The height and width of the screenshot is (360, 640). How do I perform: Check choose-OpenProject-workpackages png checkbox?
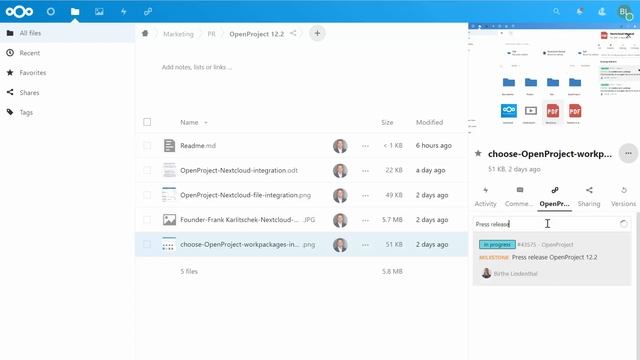(147, 244)
